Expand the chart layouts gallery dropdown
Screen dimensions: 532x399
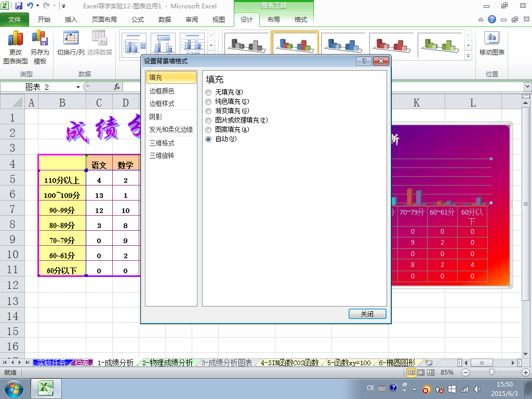pyautogui.click(x=211, y=45)
